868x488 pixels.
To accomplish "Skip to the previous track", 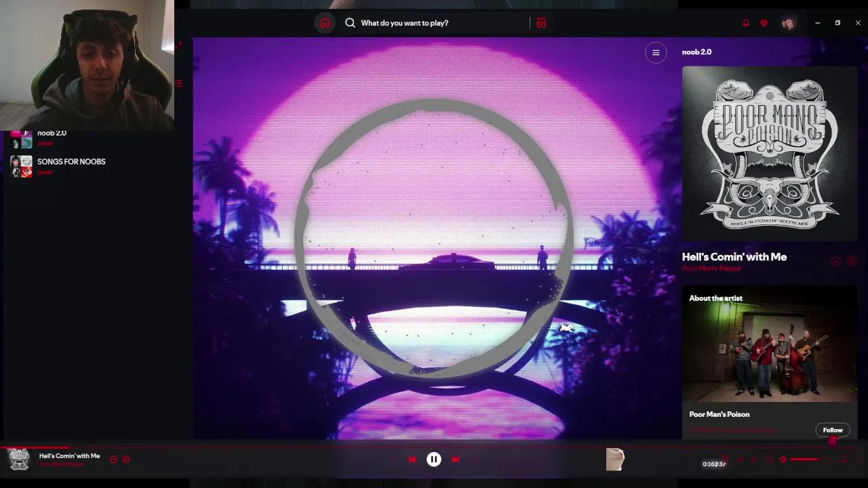I will click(412, 460).
